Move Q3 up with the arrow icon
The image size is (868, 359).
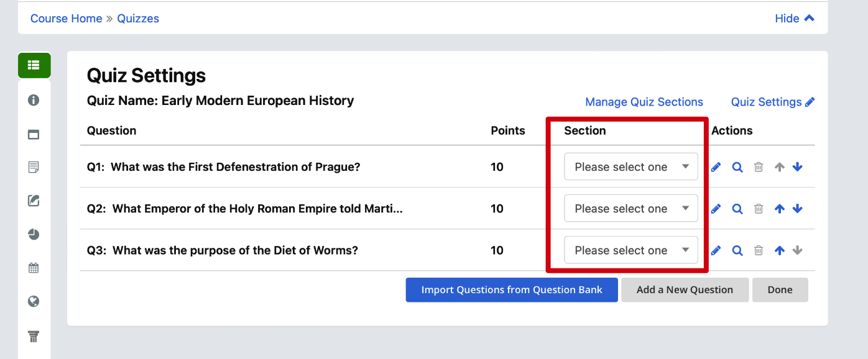[780, 250]
